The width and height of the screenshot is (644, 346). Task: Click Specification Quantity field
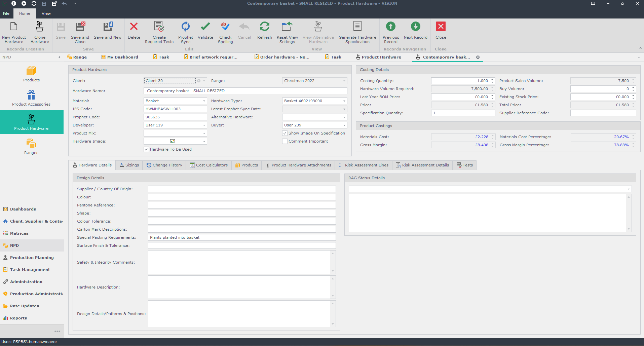click(463, 113)
